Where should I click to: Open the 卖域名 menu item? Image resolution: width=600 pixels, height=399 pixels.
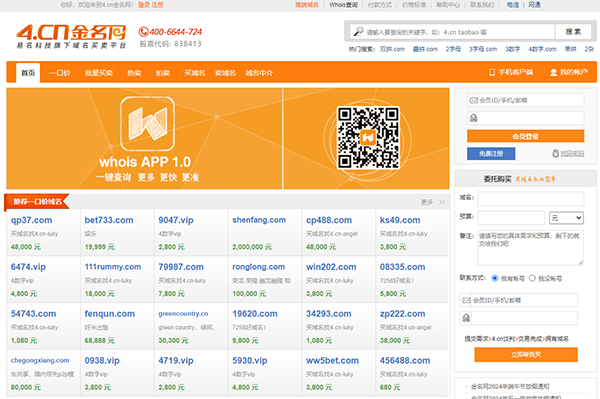pos(225,73)
